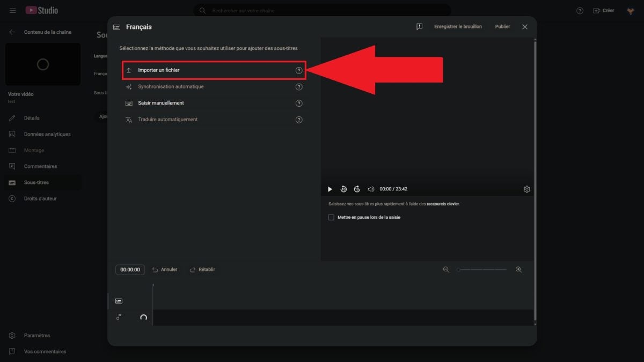This screenshot has height=362, width=644.
Task: Open video player settings gear
Action: 526,189
